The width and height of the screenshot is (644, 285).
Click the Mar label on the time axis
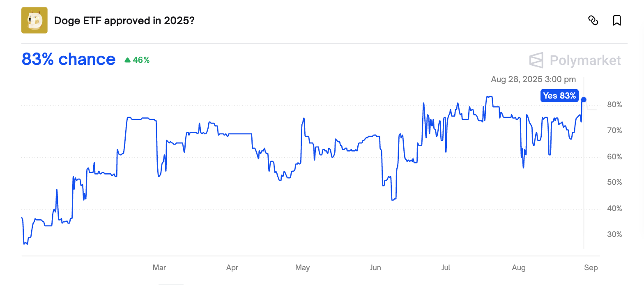pyautogui.click(x=159, y=268)
